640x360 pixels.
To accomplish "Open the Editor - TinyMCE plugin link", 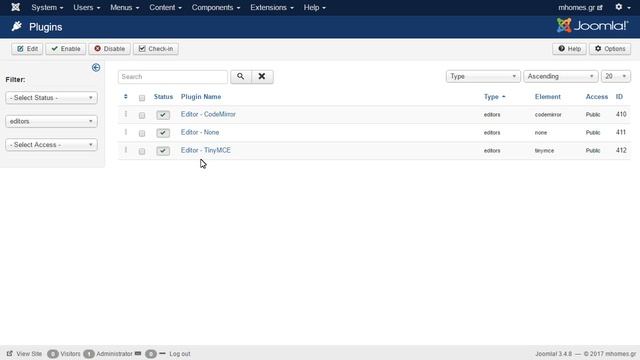I will [x=206, y=150].
